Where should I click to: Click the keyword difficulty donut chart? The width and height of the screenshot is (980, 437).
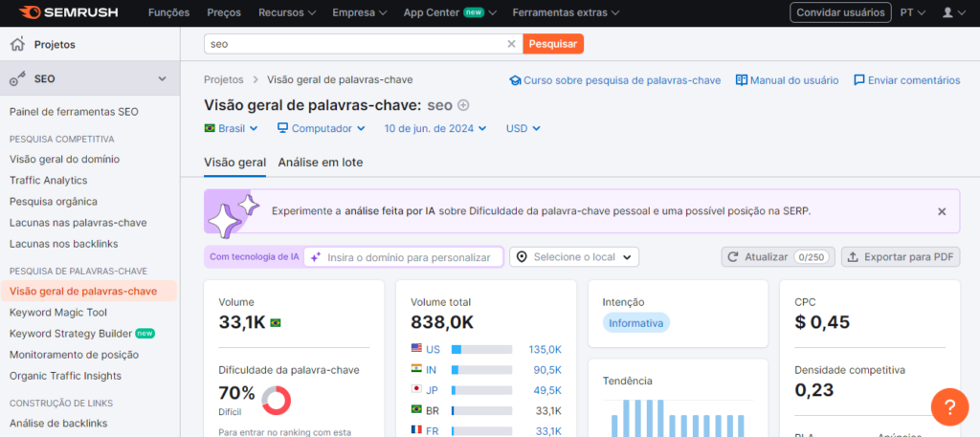click(276, 401)
